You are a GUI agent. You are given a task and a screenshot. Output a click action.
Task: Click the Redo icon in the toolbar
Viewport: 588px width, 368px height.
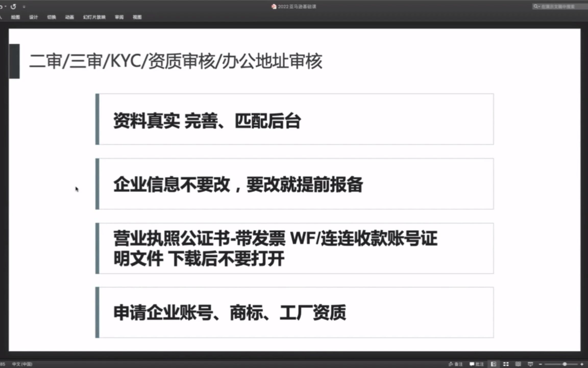13,6
